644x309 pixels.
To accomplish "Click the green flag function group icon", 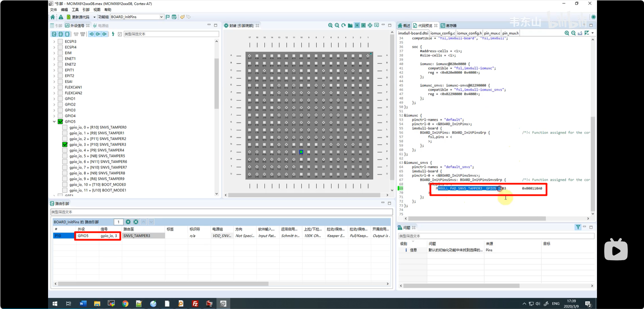I will [x=168, y=17].
